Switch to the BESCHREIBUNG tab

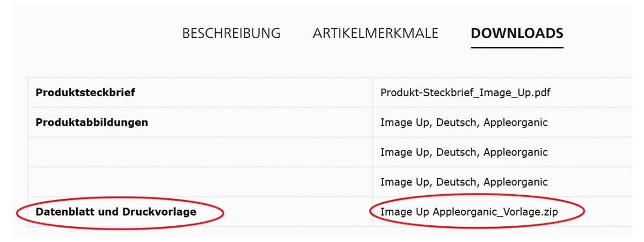[231, 33]
